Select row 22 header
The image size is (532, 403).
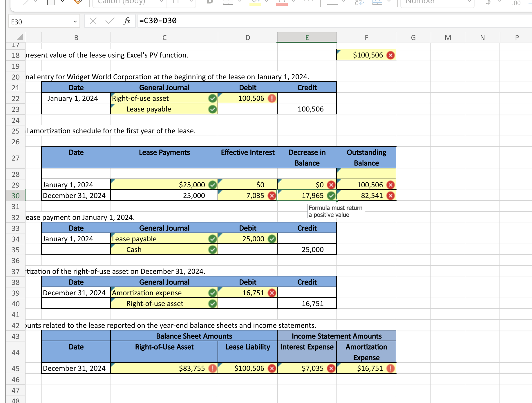point(16,98)
